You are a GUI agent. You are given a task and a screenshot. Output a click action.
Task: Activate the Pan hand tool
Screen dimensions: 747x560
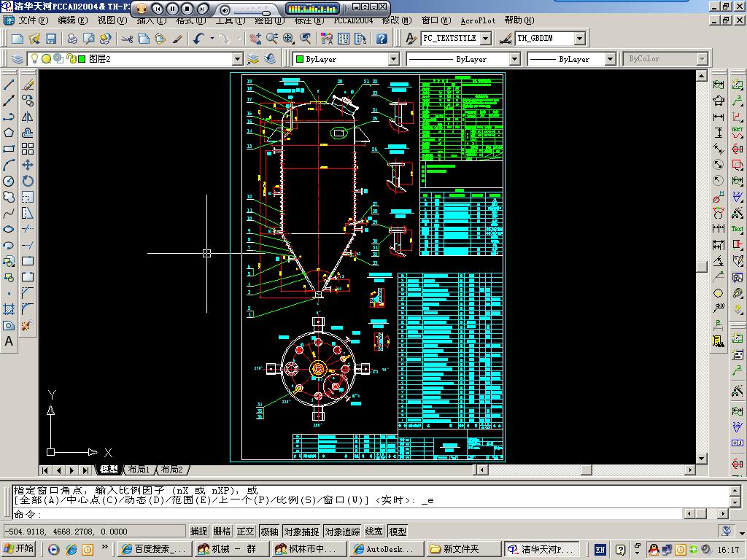coord(255,39)
